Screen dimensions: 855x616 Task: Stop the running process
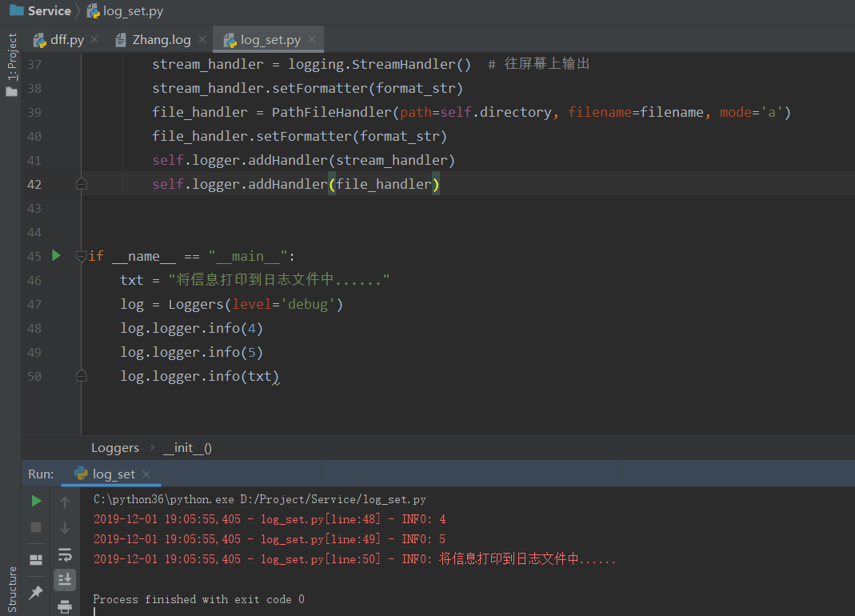[x=36, y=527]
